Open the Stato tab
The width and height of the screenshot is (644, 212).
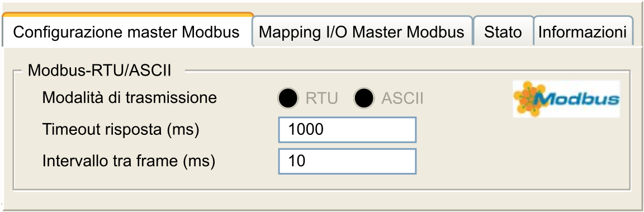tap(503, 32)
